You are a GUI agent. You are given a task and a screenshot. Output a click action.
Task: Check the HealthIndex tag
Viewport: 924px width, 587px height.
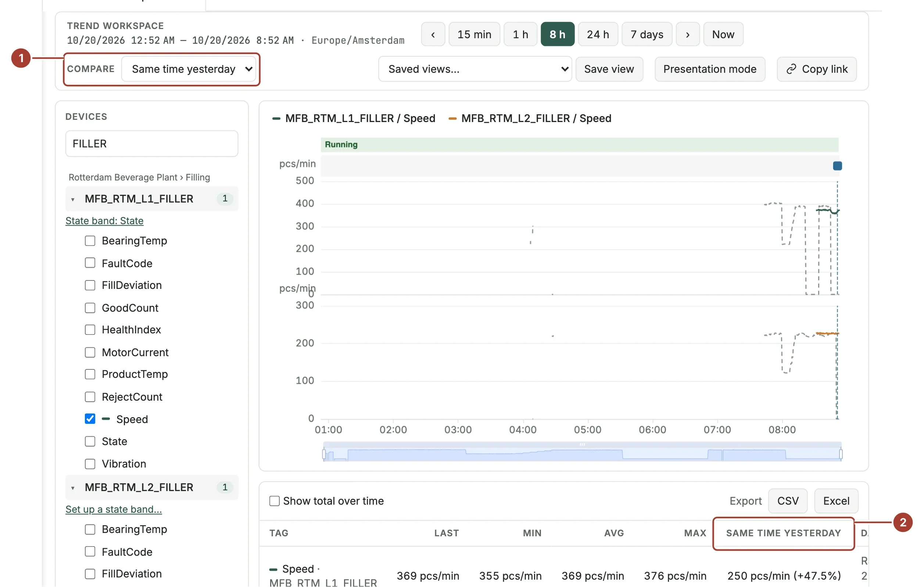coord(90,330)
